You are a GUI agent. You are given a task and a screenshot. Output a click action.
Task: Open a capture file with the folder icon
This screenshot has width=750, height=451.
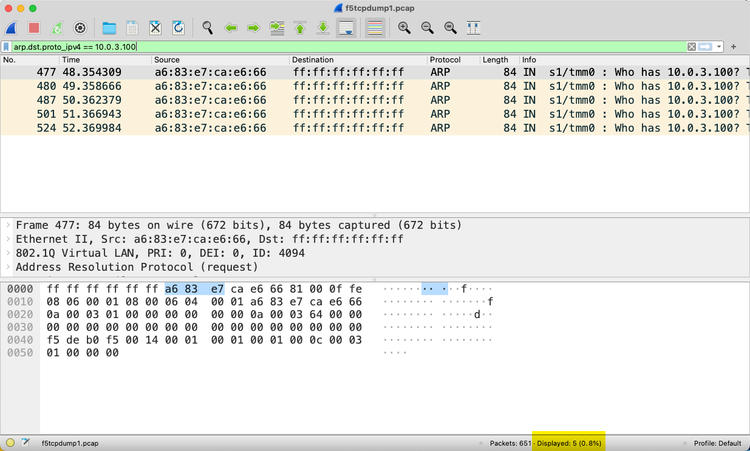109,27
